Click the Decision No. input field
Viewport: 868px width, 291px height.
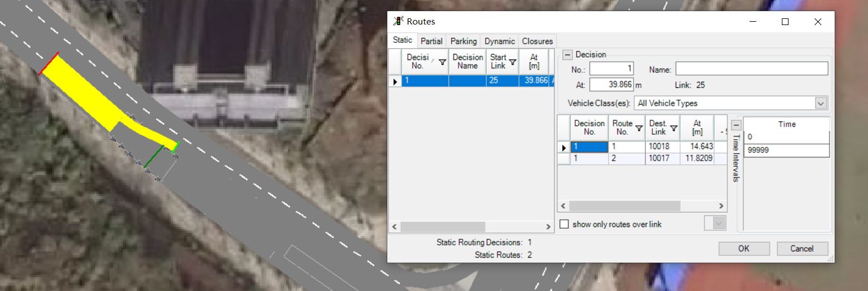(611, 68)
